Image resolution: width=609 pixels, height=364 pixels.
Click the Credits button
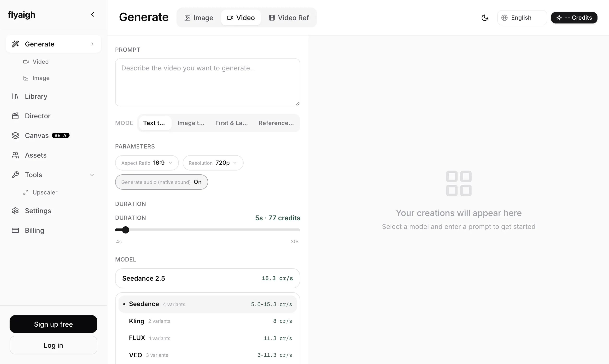click(x=574, y=18)
